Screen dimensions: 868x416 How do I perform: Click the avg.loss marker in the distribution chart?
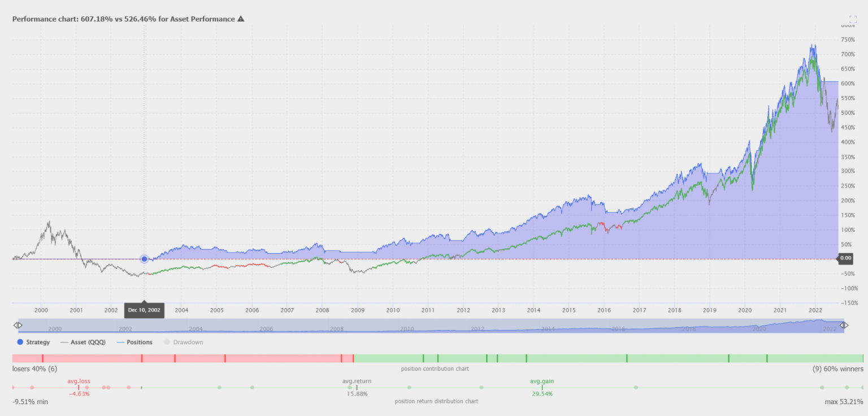(x=79, y=387)
